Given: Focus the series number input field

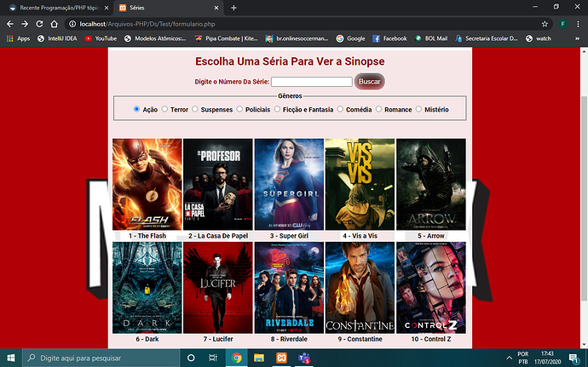Looking at the screenshot, I should 312,82.
